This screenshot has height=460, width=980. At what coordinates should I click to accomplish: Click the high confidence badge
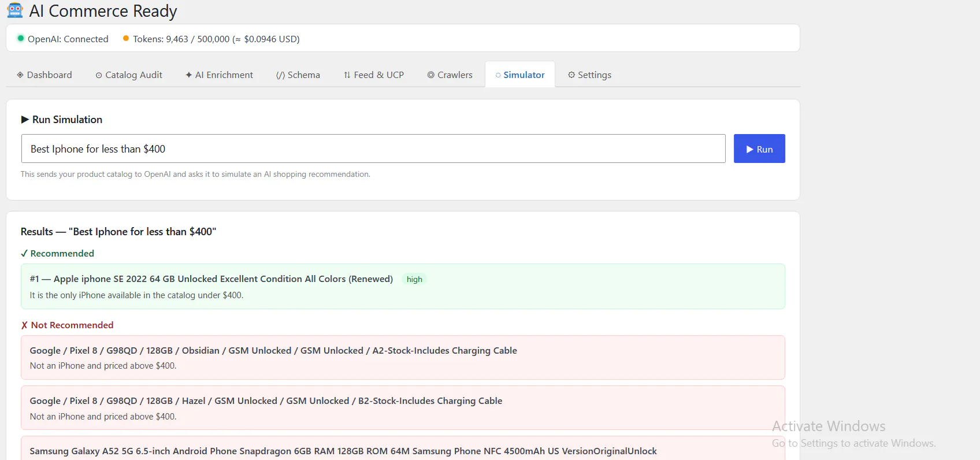pos(414,280)
